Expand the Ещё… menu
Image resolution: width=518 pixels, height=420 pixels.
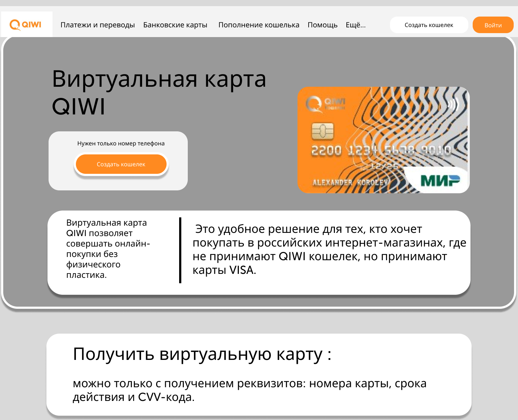[x=355, y=25]
